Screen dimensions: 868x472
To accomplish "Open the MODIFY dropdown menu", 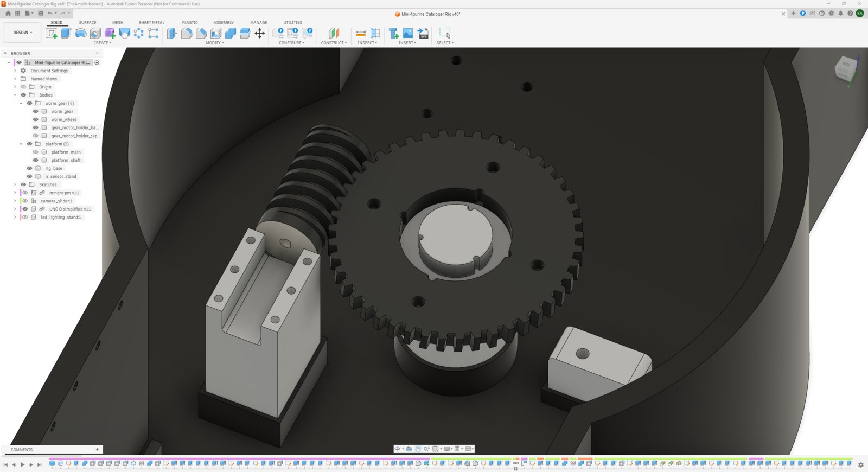I will (215, 43).
